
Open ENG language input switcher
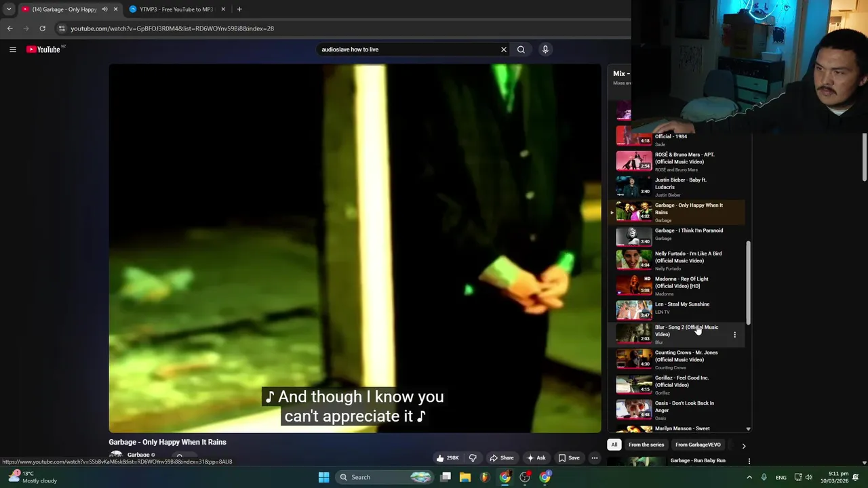(x=781, y=477)
